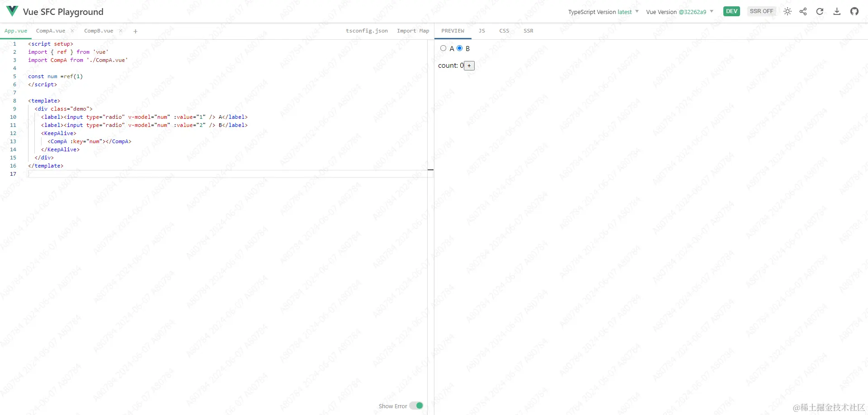Screen dimensions: 868x415
Task: Click the reload page icon
Action: [x=820, y=11]
